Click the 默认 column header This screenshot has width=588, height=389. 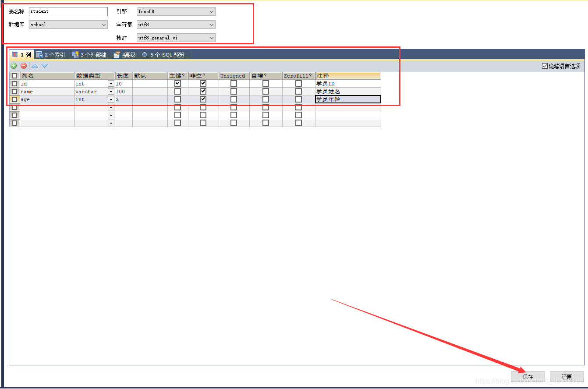(150, 76)
